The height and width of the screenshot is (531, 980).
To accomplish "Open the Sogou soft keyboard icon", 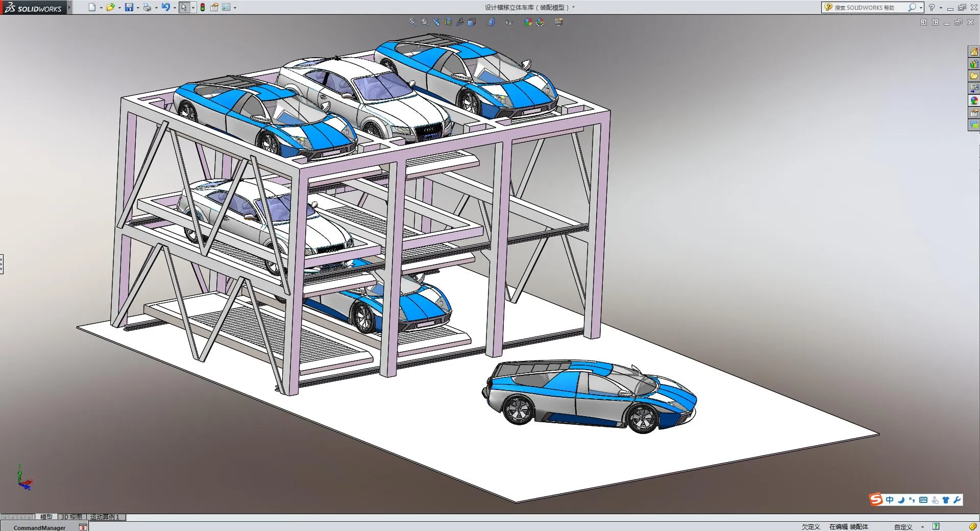I will point(923,500).
